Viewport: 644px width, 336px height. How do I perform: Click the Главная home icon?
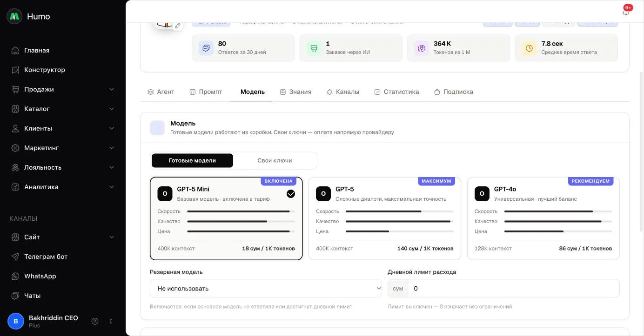click(15, 50)
